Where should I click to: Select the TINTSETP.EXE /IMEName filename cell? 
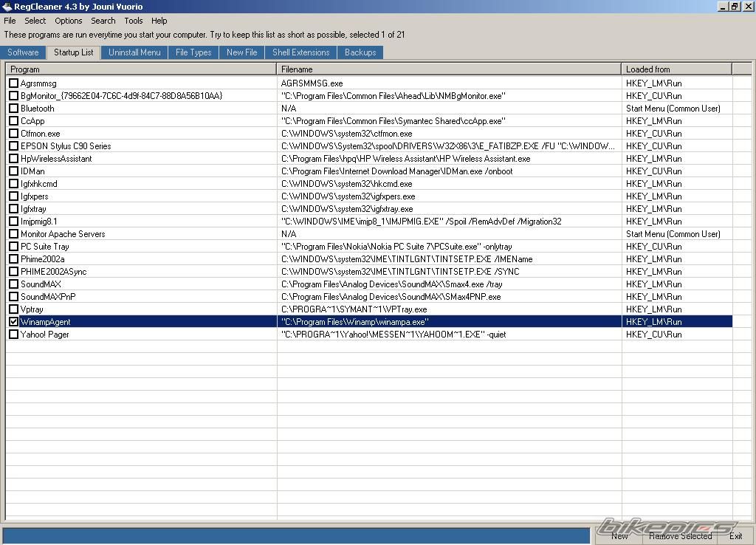click(450, 259)
